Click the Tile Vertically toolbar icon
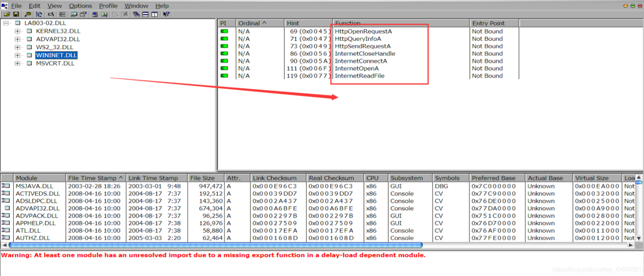 155,14
